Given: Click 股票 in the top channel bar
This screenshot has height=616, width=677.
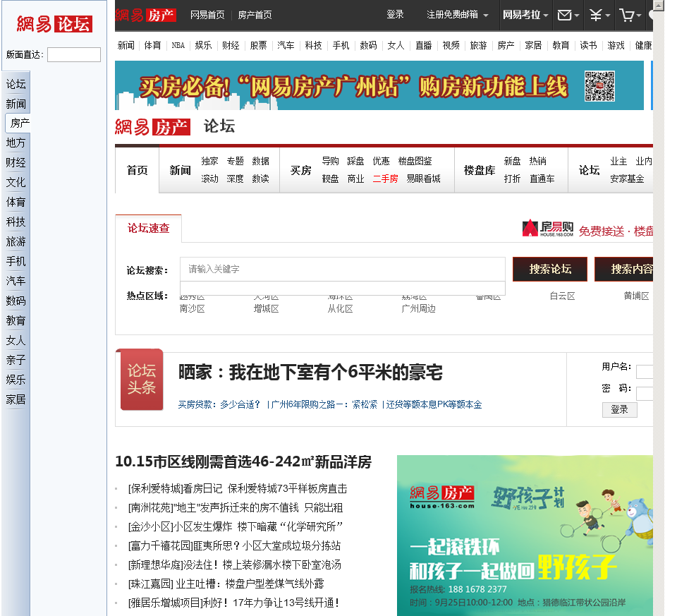Looking at the screenshot, I should pyautogui.click(x=258, y=45).
